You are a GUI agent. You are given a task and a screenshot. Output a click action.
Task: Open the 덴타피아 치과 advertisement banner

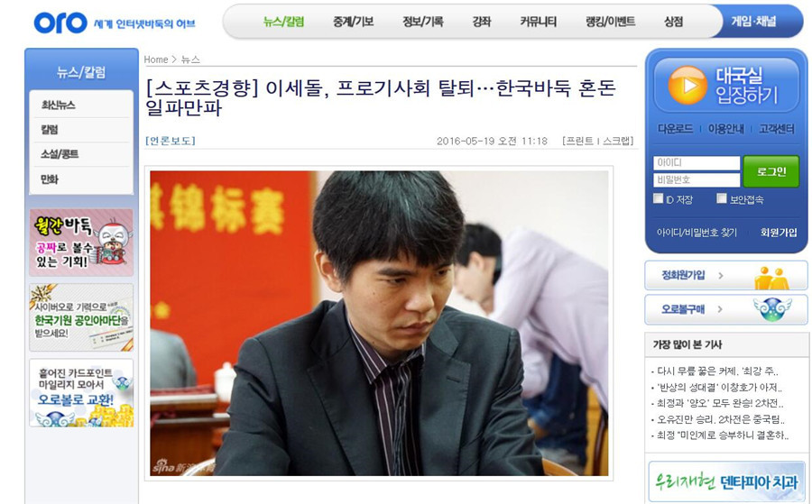pyautogui.click(x=726, y=481)
